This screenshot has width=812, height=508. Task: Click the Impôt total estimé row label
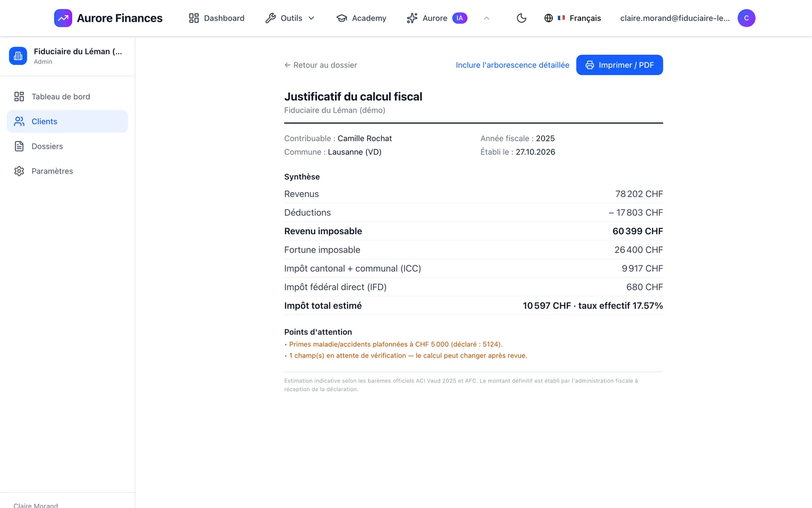click(323, 306)
